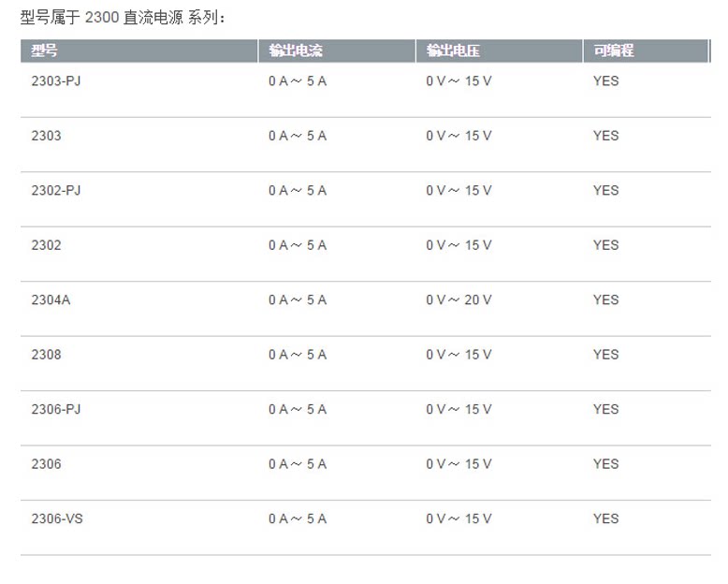Open the 2304A model link
Viewport: 728px width, 584px height.
coord(51,299)
